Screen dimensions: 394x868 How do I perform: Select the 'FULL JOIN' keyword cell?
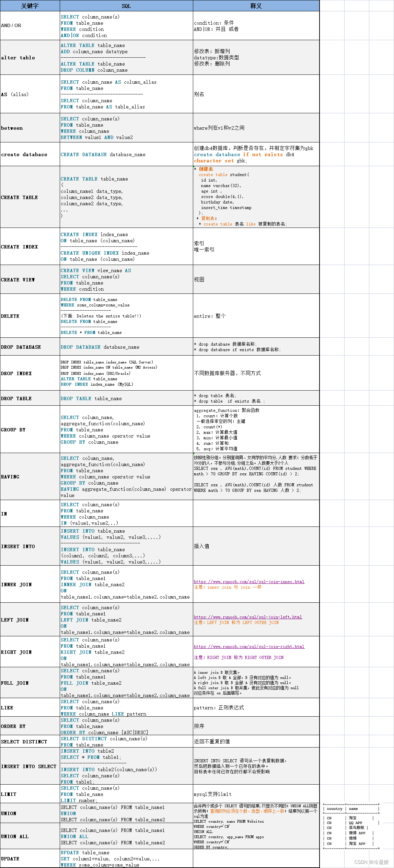coord(30,683)
